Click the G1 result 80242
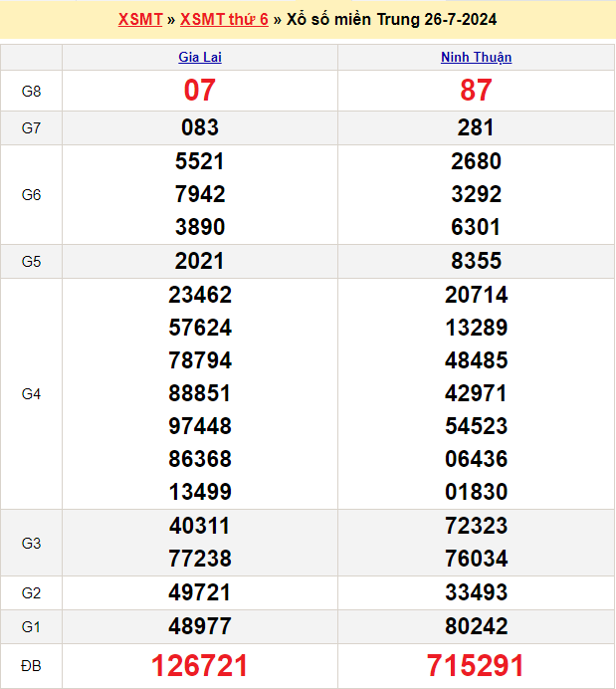The width and height of the screenshot is (616, 689). coord(476,626)
